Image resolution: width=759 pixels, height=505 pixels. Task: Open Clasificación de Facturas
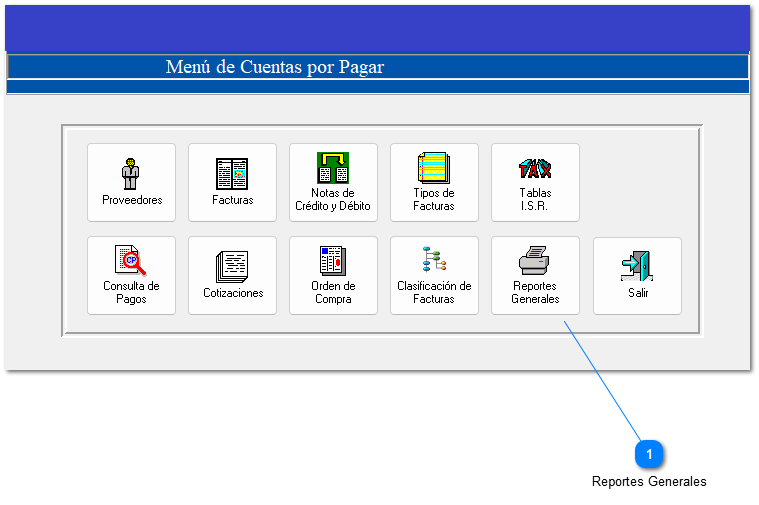(434, 275)
